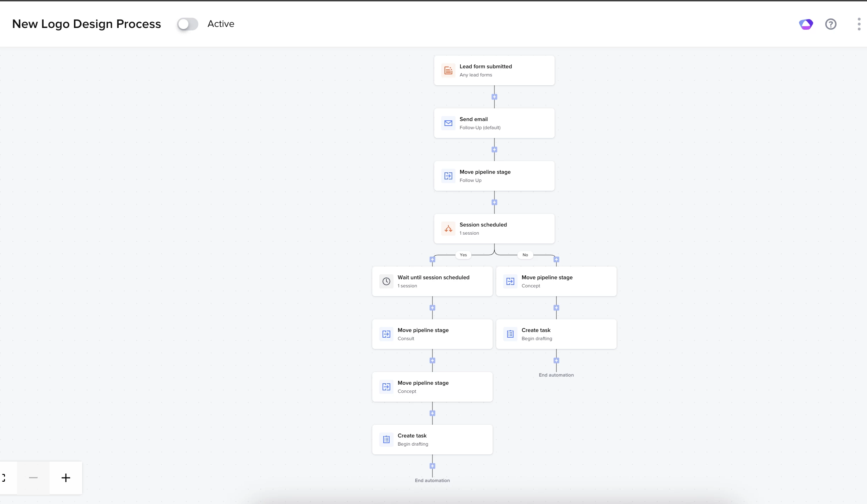Click the Wait until session scheduled clock icon
Screen dimensions: 867x504
pyautogui.click(x=386, y=281)
